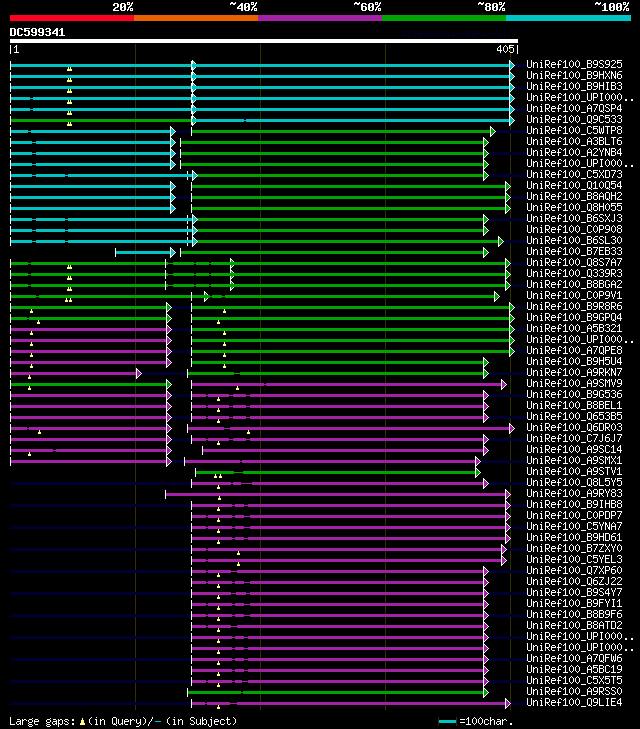Choose hit UniRef100_A7QFW6

pyautogui.click(x=574, y=659)
